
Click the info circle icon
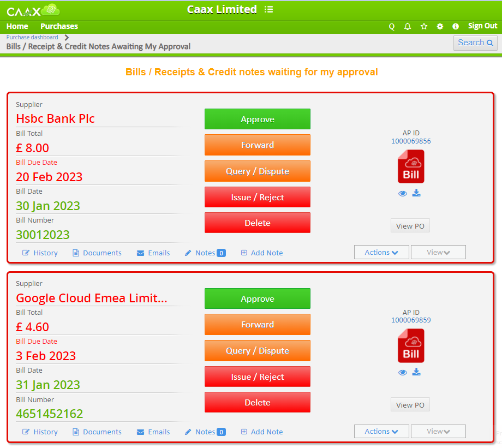click(x=456, y=27)
